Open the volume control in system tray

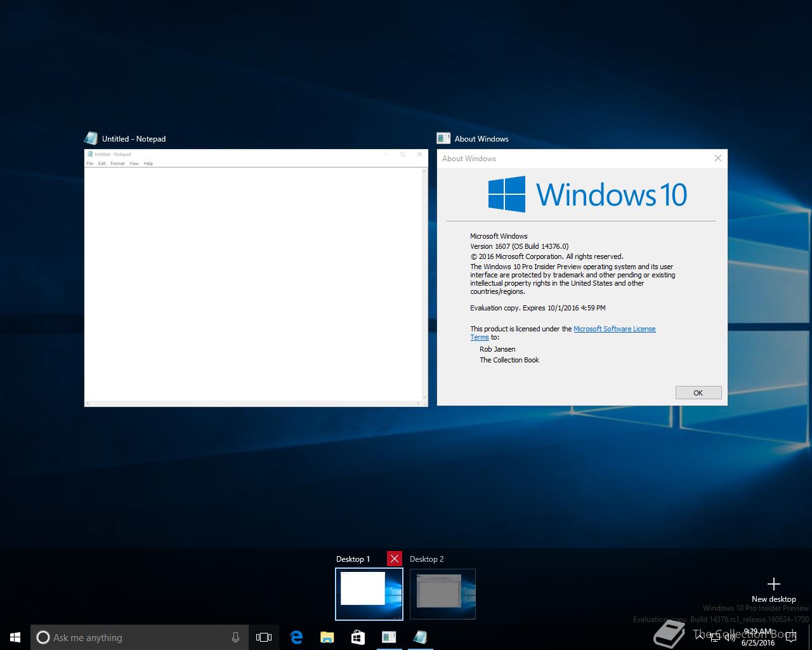[730, 638]
